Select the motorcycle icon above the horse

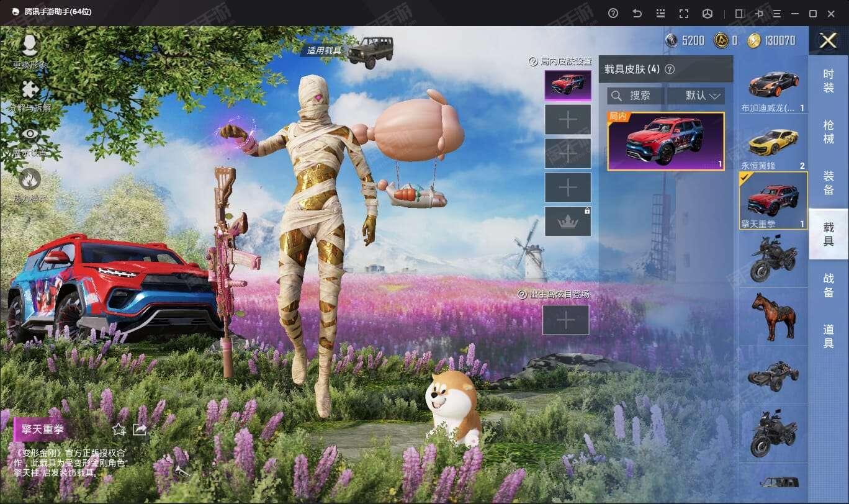point(773,259)
